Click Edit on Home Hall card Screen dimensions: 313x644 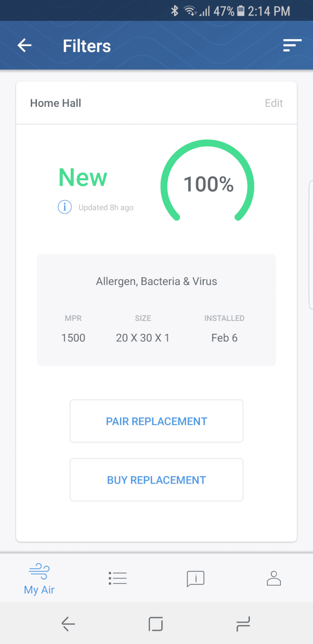click(x=274, y=103)
